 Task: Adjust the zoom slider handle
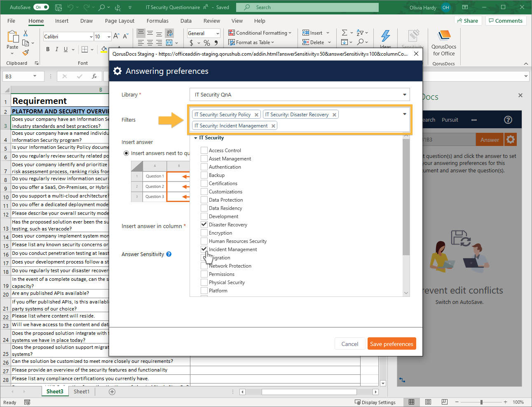[481, 402]
